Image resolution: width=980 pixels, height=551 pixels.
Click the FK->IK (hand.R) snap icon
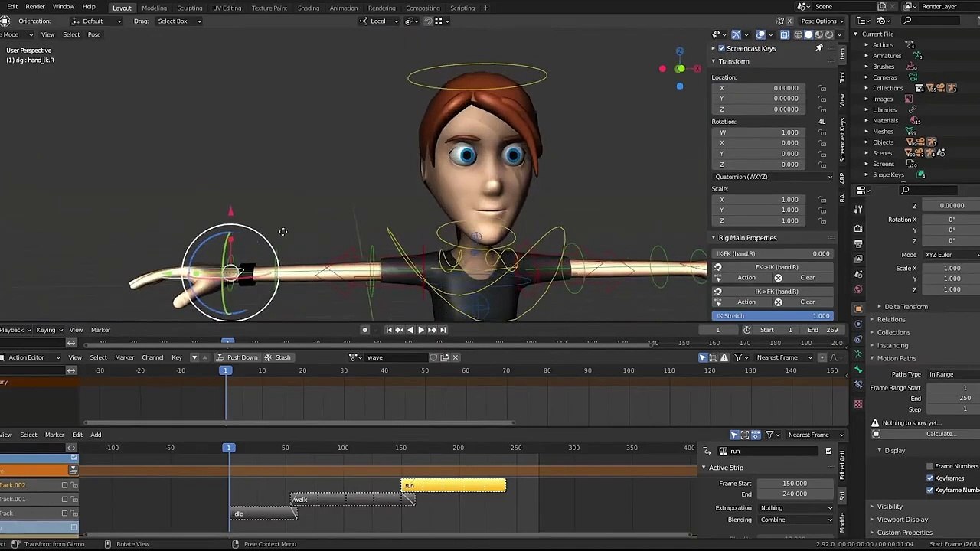[x=717, y=267]
